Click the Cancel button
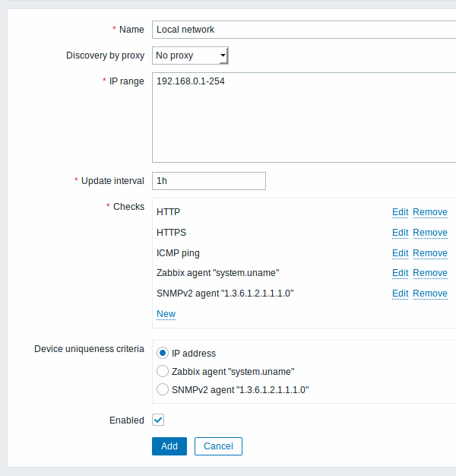The width and height of the screenshot is (456, 476). pos(218,446)
